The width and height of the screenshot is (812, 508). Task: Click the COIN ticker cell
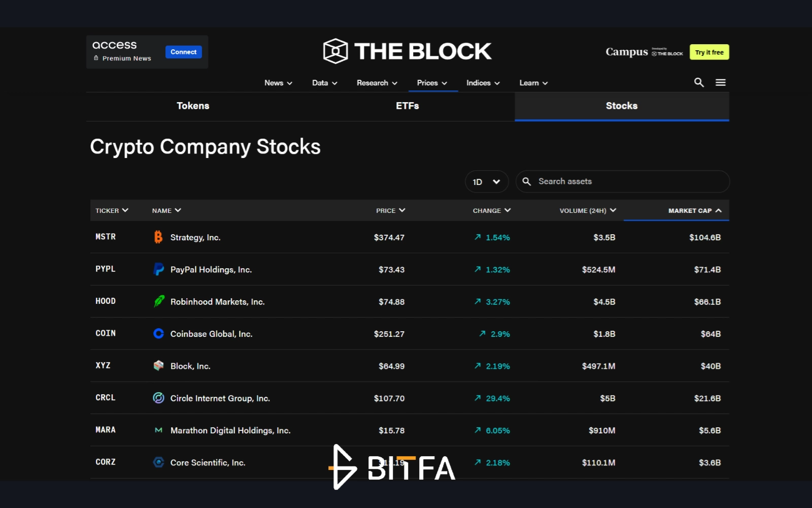point(106,333)
